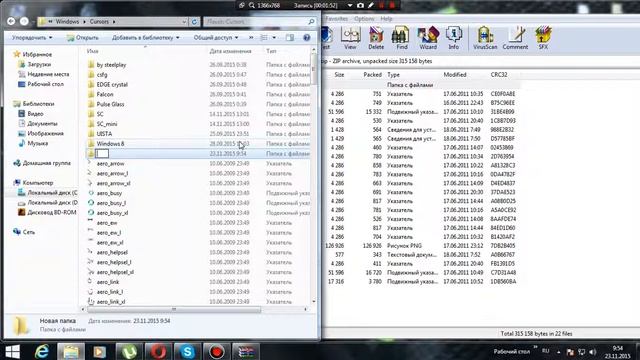Image resolution: width=640 pixels, height=360 pixels.
Task: Click Открыть button in Explorer toolbar
Action: point(83,38)
